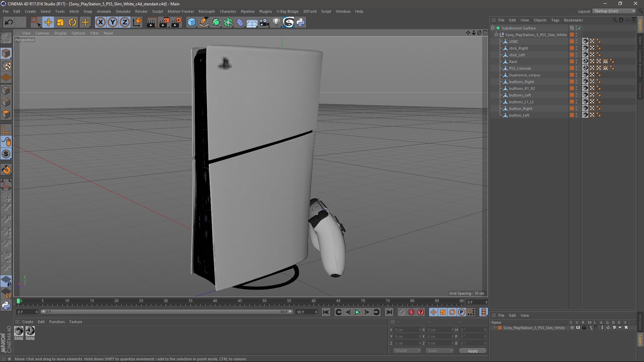This screenshot has width=644, height=362.
Task: Open the MoGraph menu
Action: pos(207,11)
